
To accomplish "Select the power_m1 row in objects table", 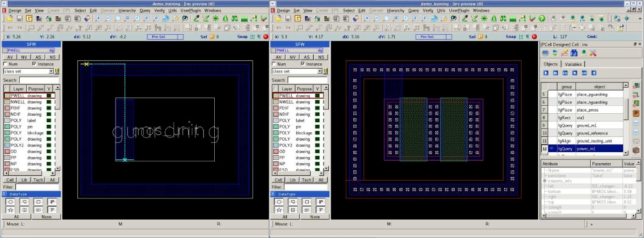I will click(x=582, y=149).
